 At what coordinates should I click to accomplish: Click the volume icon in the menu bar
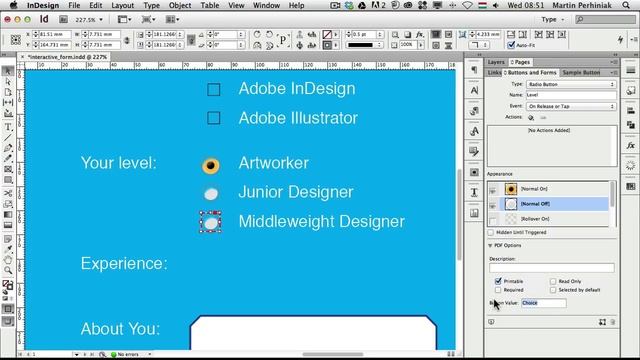coord(496,5)
